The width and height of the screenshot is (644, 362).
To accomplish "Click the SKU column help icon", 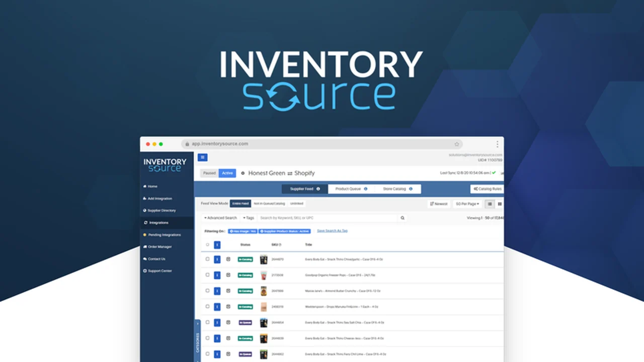I will 280,245.
